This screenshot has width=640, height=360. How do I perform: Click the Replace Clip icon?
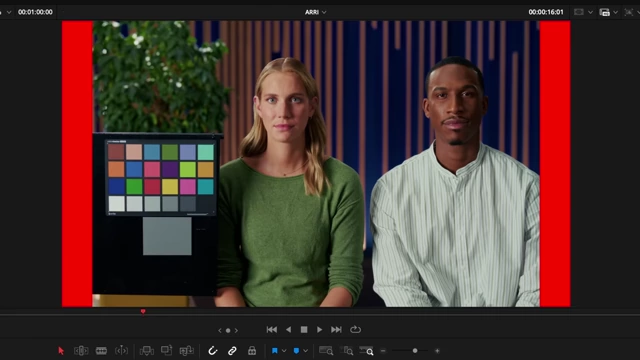(187, 351)
